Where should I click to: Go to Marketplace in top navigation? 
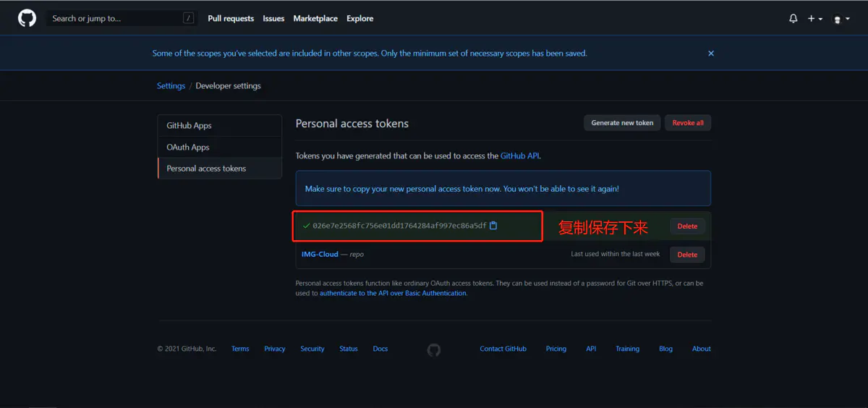(315, 19)
